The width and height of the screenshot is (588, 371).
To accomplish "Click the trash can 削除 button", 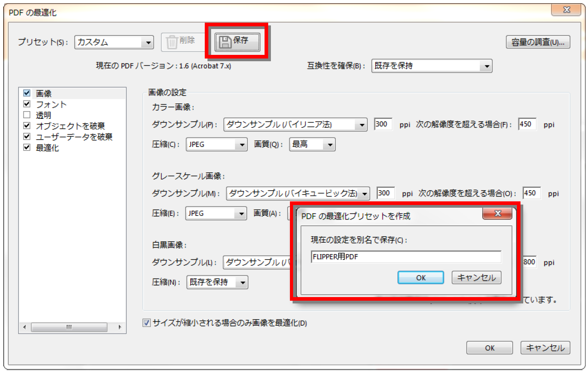I will tap(182, 42).
